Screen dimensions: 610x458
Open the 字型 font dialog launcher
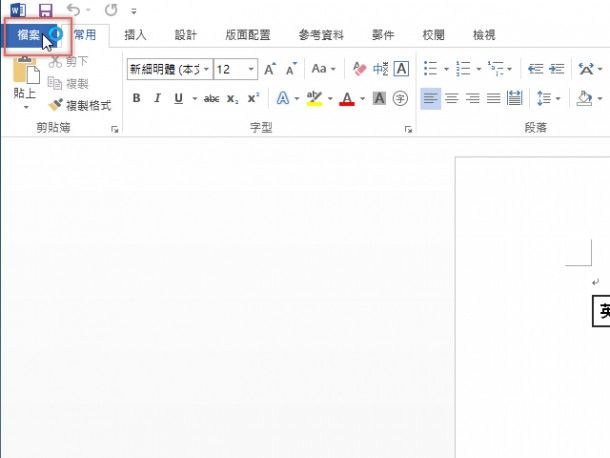408,130
